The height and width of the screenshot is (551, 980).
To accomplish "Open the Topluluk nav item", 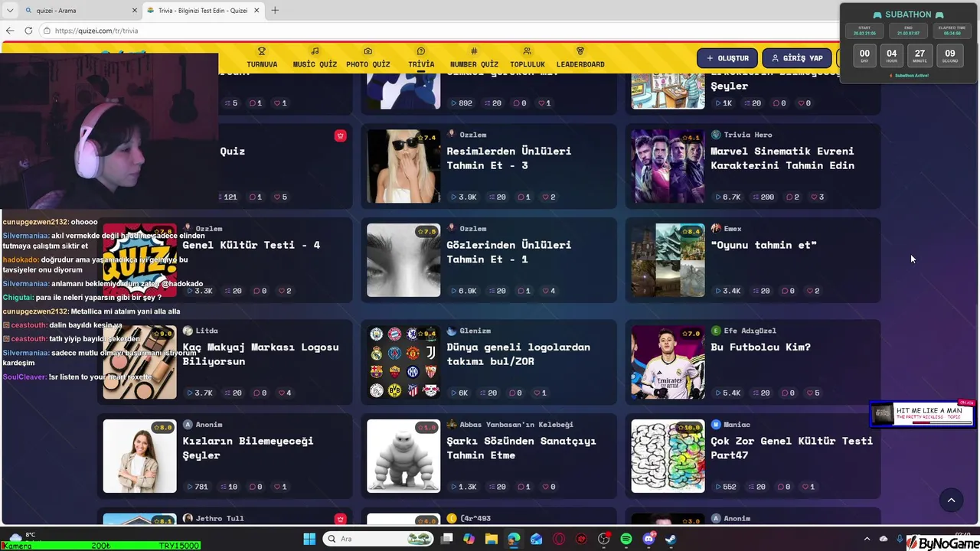I will click(528, 58).
